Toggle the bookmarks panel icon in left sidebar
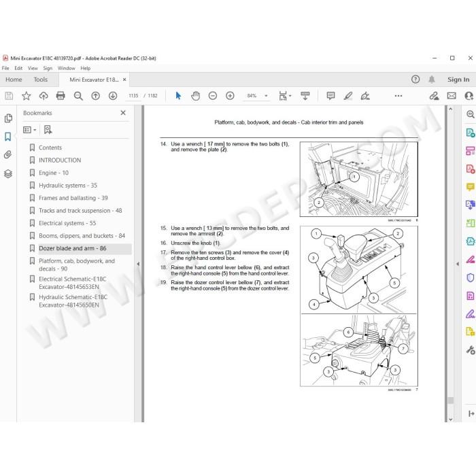476x476 pixels. (x=8, y=137)
